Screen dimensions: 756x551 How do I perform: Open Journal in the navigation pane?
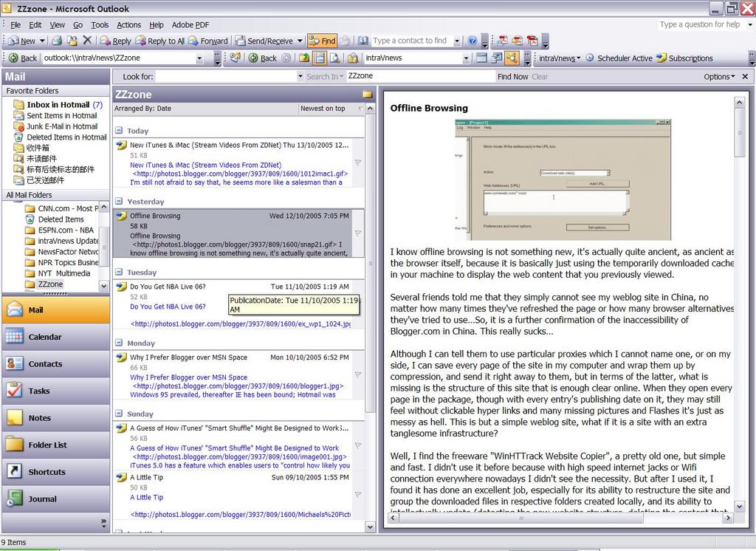pyautogui.click(x=56, y=499)
